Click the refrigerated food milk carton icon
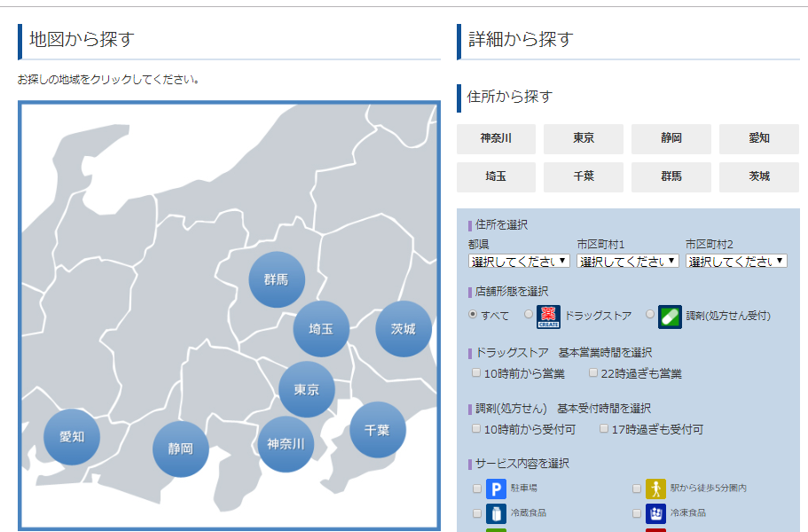808x532 pixels. (x=496, y=513)
